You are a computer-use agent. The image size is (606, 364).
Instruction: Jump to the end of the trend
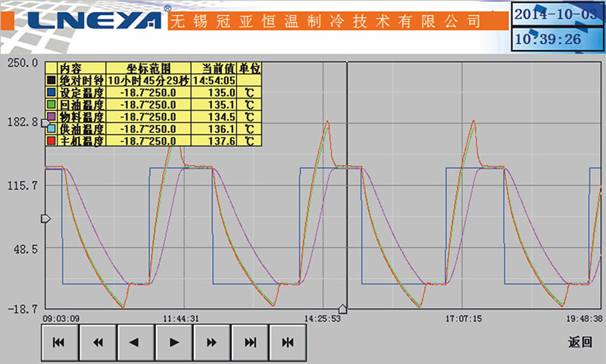click(250, 342)
